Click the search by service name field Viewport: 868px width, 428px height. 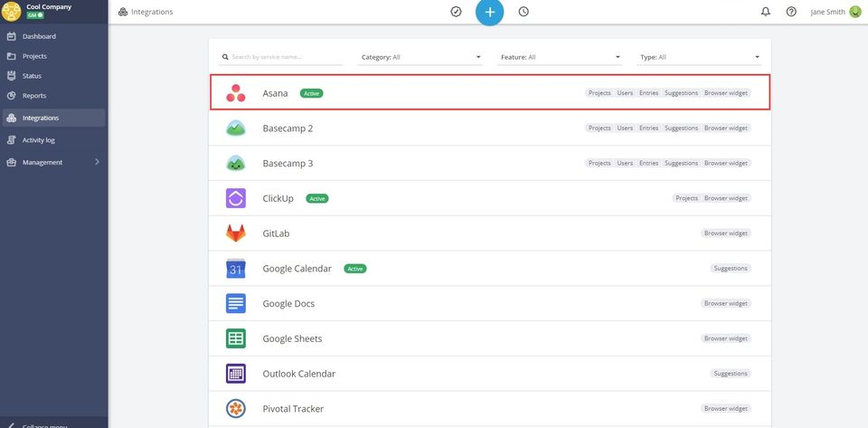tap(280, 57)
